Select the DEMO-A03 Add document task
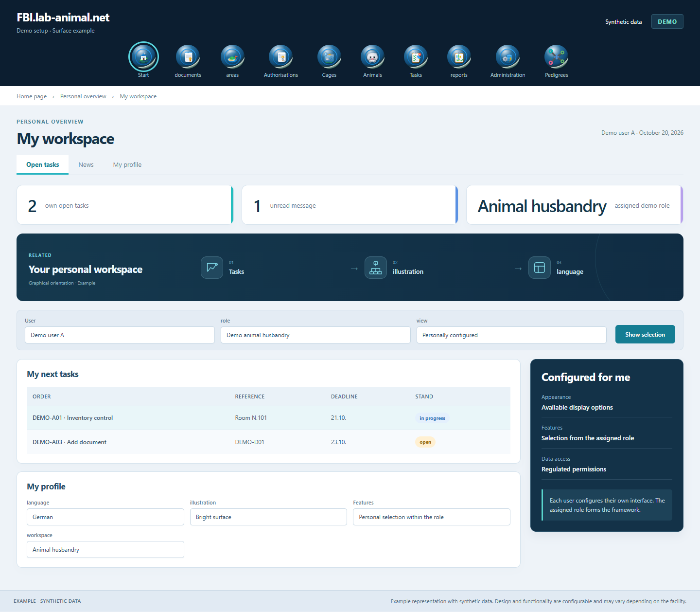Screen dimensions: 700x612 (x=268, y=442)
